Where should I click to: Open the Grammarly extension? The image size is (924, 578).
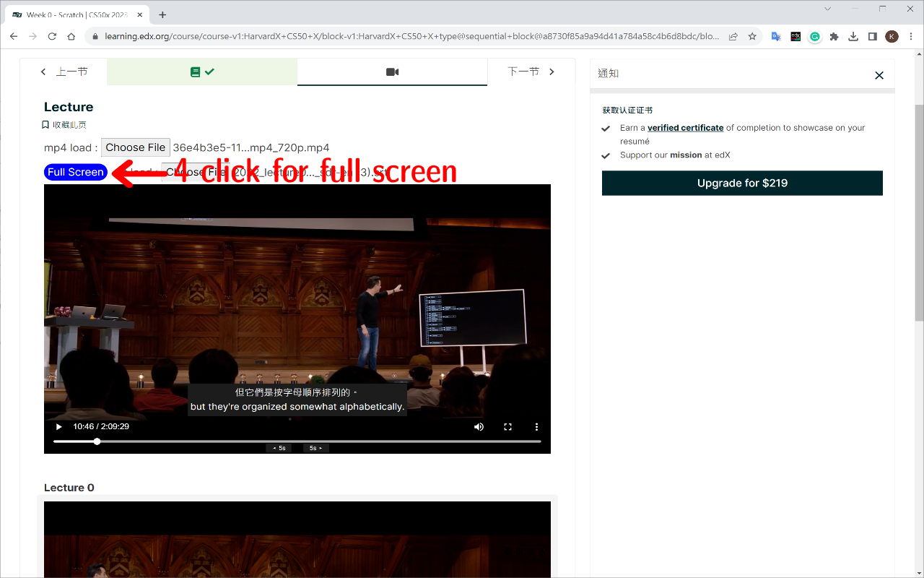pos(814,36)
